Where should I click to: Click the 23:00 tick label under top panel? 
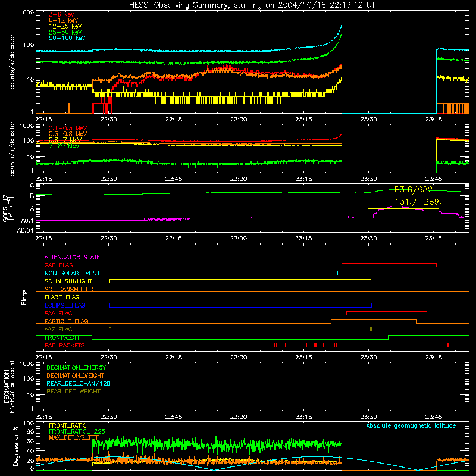click(x=239, y=120)
